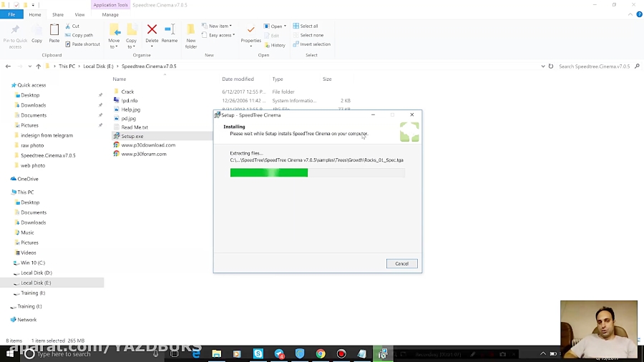The image size is (644, 362).
Task: Collapse the ribbon with the chevron
Action: click(630, 14)
